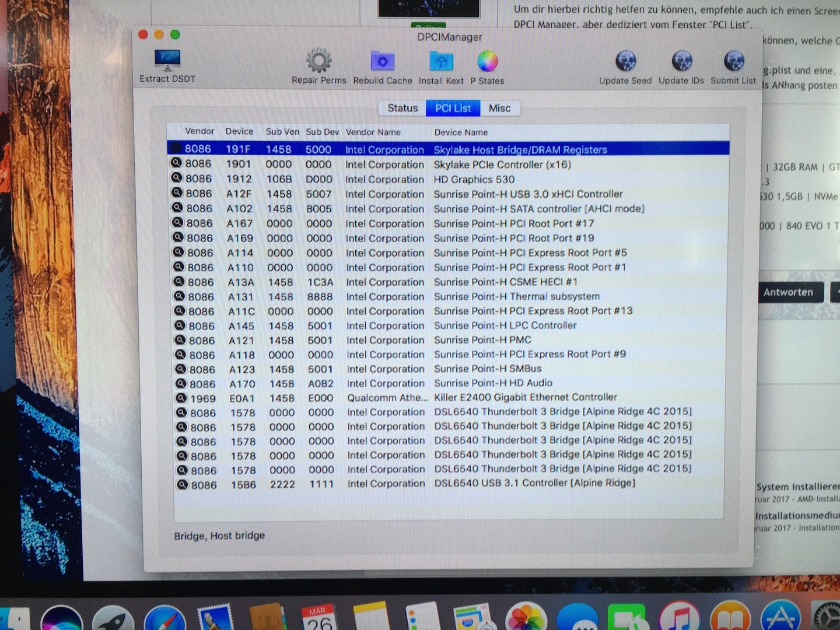This screenshot has height=630, width=840.
Task: Click sub device value A0B2
Action: (x=321, y=384)
